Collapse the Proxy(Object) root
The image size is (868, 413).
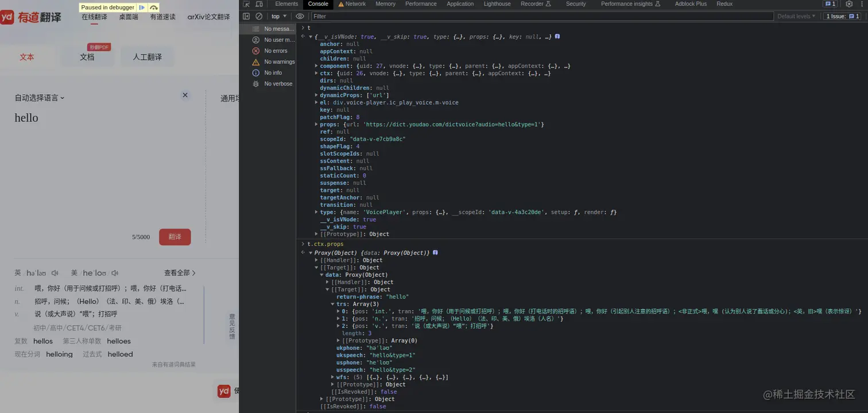311,253
